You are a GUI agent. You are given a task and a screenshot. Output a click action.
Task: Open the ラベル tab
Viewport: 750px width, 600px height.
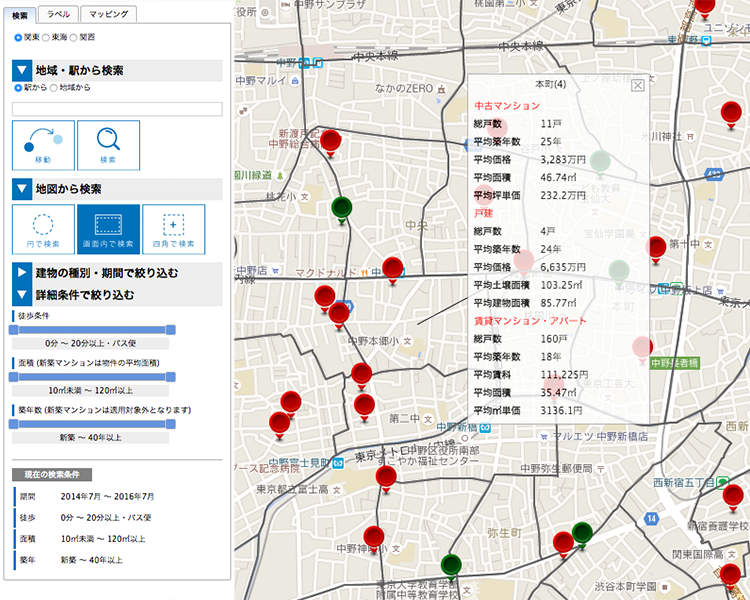coord(58,14)
